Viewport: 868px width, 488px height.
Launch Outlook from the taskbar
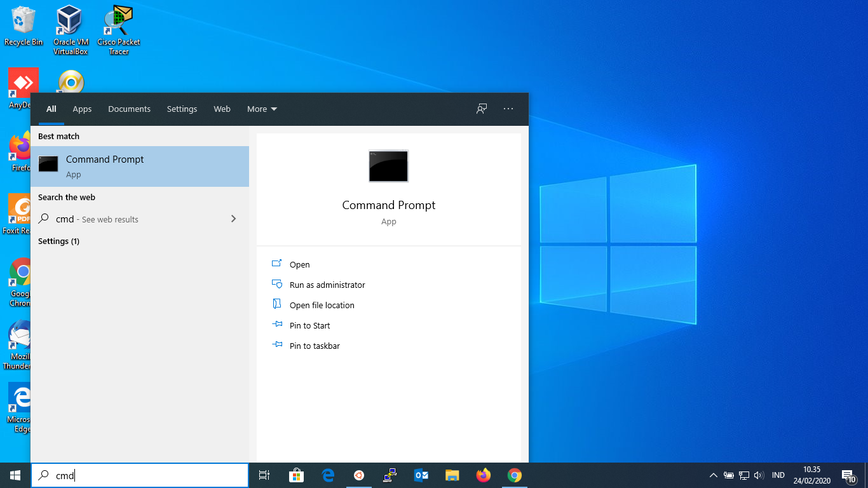coord(421,475)
